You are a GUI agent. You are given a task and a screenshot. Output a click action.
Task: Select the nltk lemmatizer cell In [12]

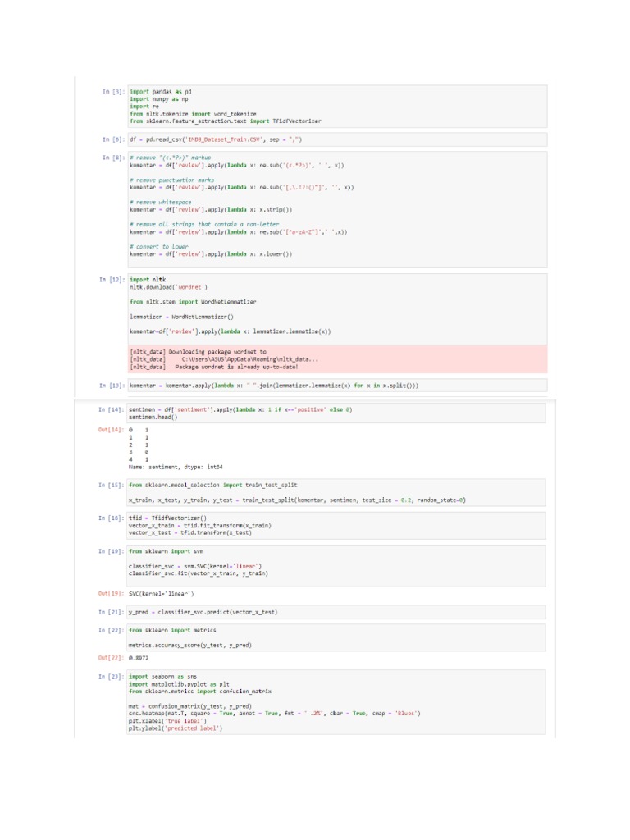click(337, 309)
